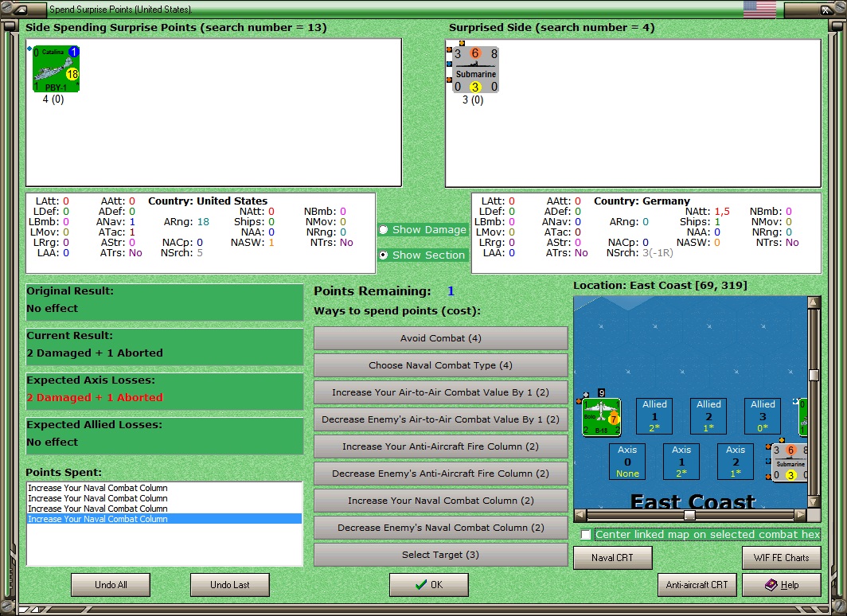Select the Catalina PBY-1 aircraft counter
The image size is (847, 616).
click(57, 68)
